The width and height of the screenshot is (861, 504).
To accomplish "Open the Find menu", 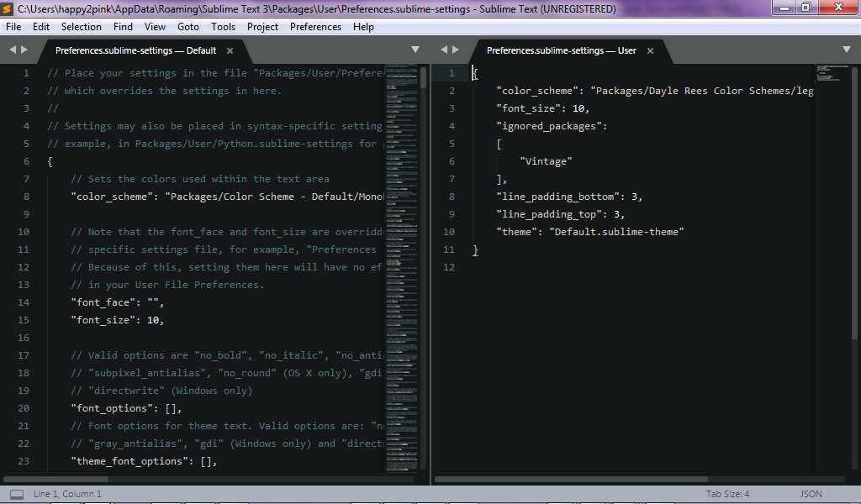I will coord(123,27).
